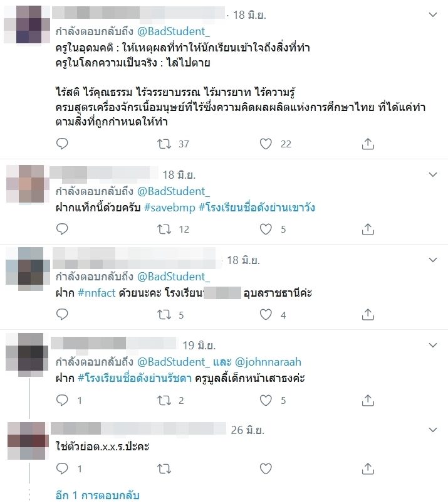Open the #nnfact hashtag link
Screen dimensions: 448x503
tap(96, 292)
